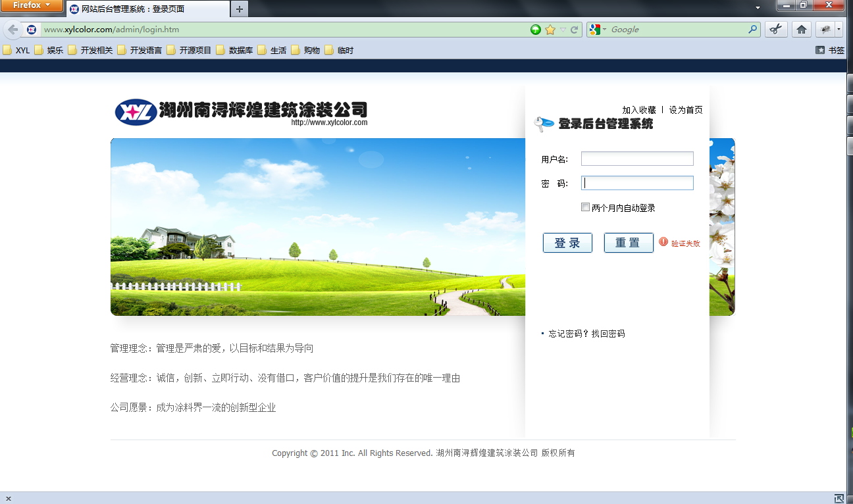Reload the page with the refresh arrow
This screenshot has width=853, height=504.
click(574, 30)
